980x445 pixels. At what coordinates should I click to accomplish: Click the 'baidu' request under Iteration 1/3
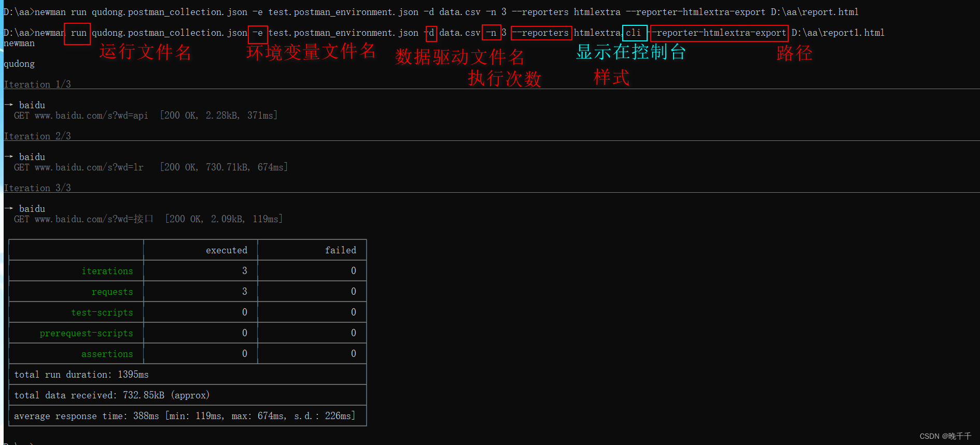[32, 105]
